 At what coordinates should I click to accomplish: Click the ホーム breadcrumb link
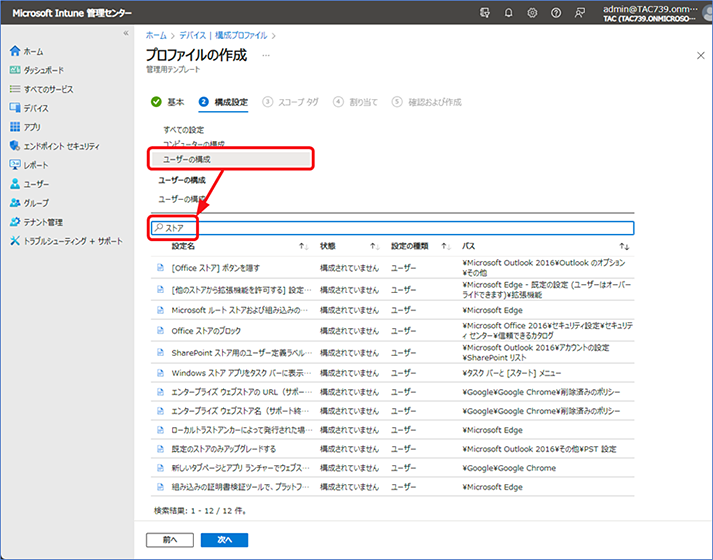156,35
